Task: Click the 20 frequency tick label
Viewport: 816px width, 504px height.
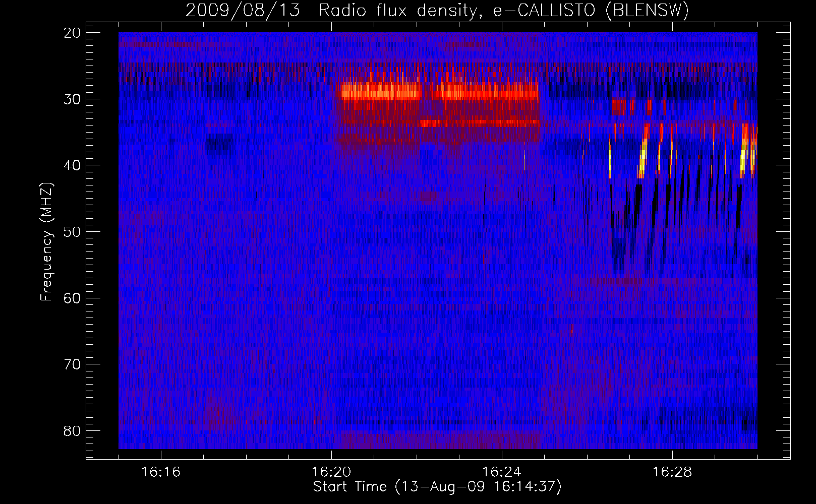Action: click(x=73, y=33)
